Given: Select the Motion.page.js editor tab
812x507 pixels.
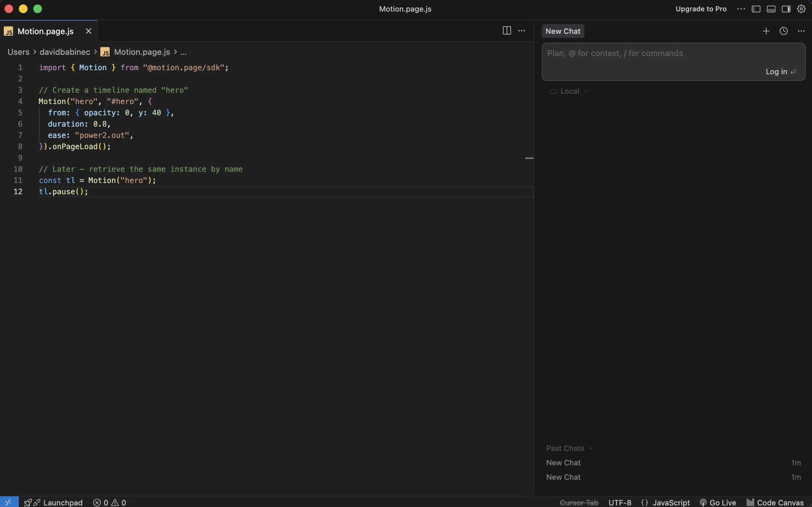Looking at the screenshot, I should (x=45, y=31).
